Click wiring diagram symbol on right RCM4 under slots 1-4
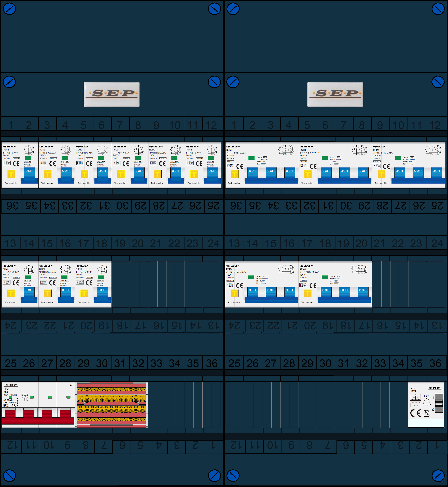 pyautogui.click(x=286, y=150)
